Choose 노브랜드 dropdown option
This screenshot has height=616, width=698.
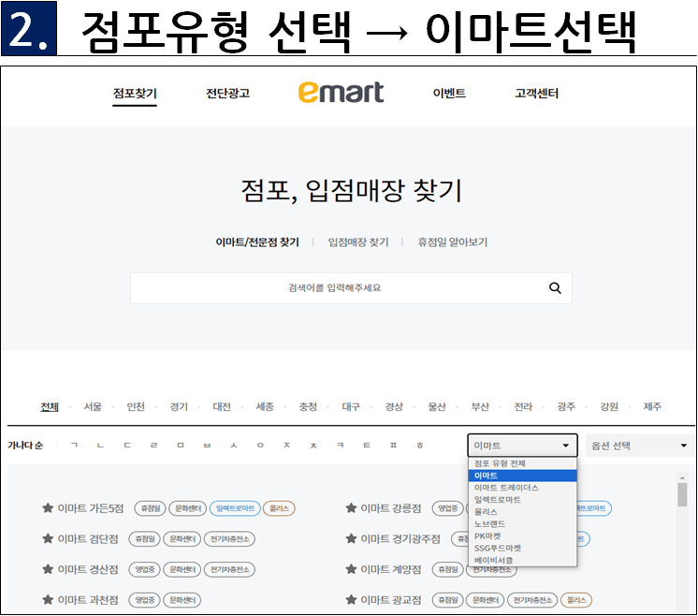click(x=522, y=524)
